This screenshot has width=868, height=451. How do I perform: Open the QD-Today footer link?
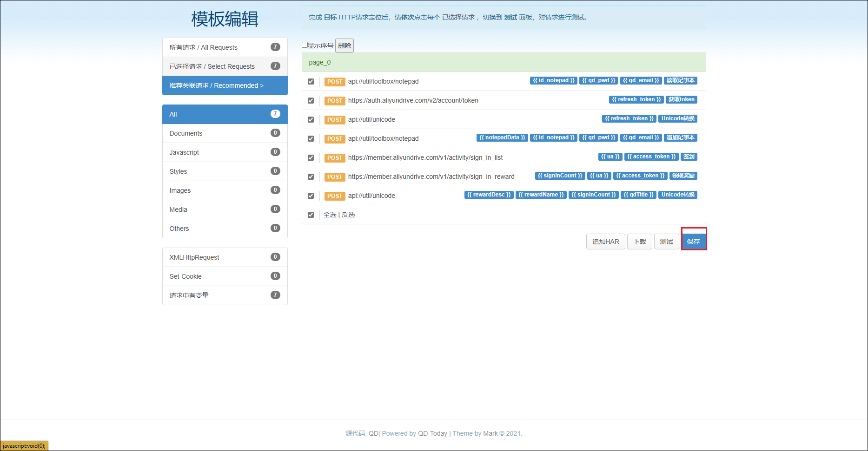click(432, 433)
